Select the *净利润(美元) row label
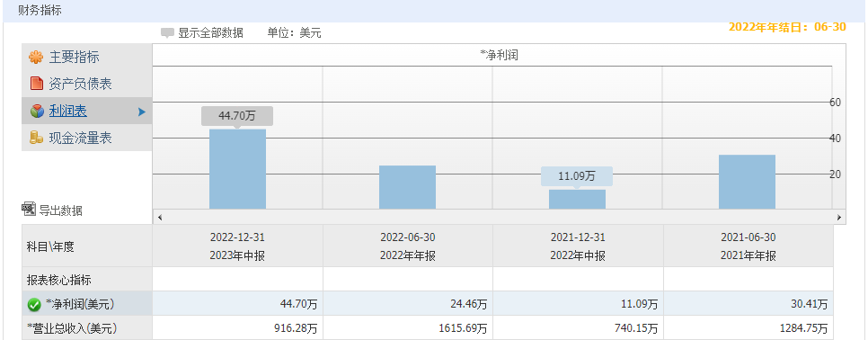The width and height of the screenshot is (868, 340). [x=80, y=304]
